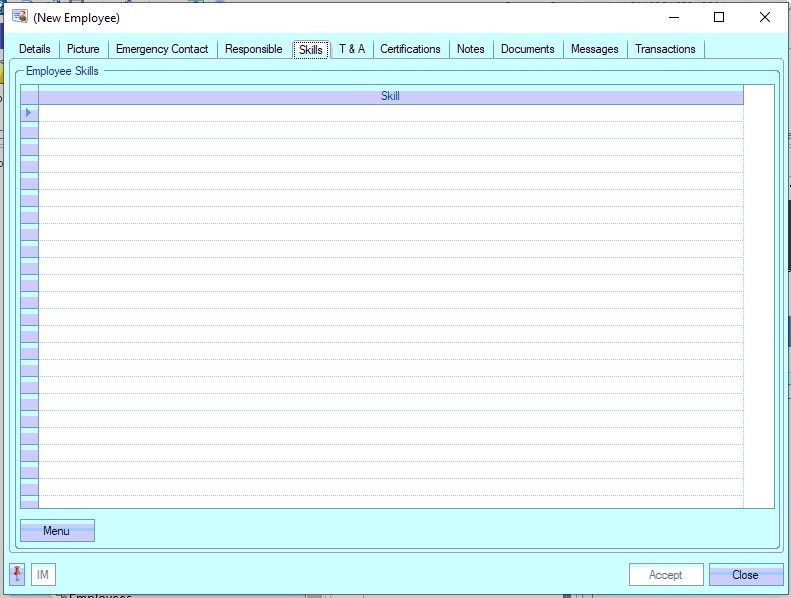Screen dimensions: 791x598
Task: View the Documents tab
Action: tap(527, 49)
